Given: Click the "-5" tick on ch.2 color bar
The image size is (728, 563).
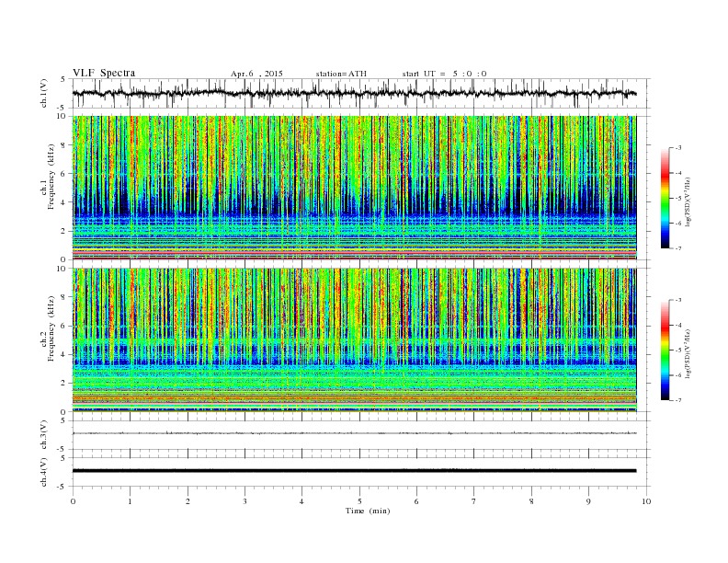Looking at the screenshot, I should click(677, 350).
